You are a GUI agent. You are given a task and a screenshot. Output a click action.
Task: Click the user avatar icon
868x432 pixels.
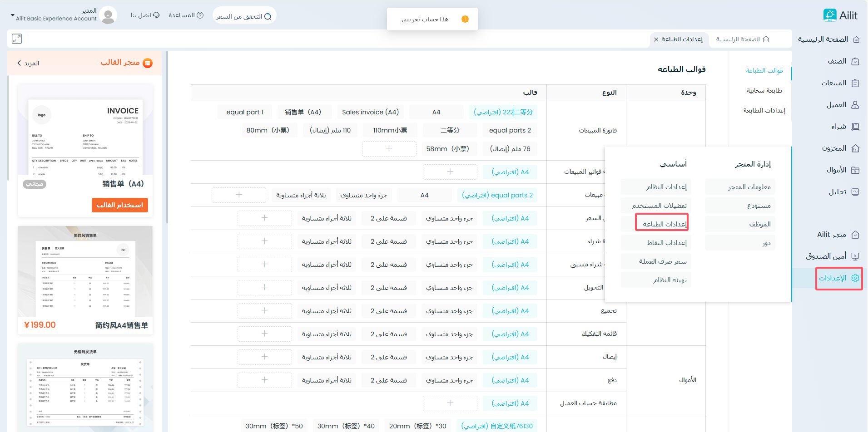point(108,16)
